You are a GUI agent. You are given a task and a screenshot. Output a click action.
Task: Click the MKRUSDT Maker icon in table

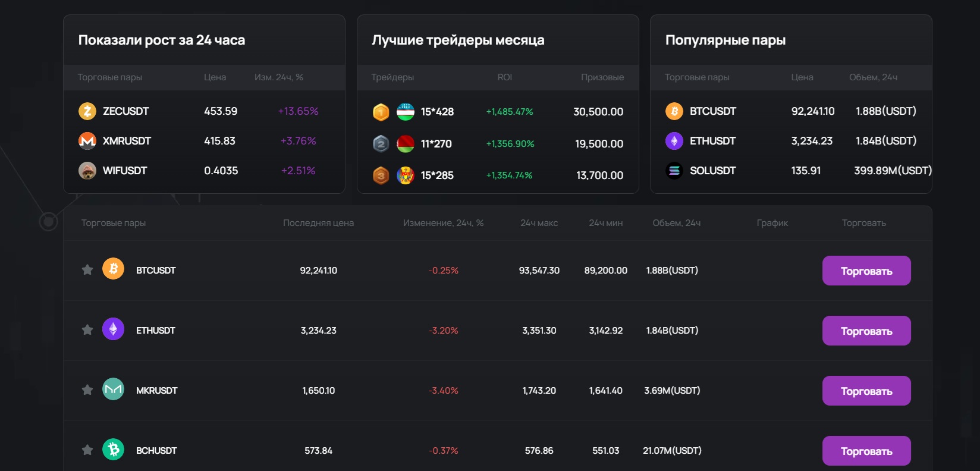(x=113, y=390)
